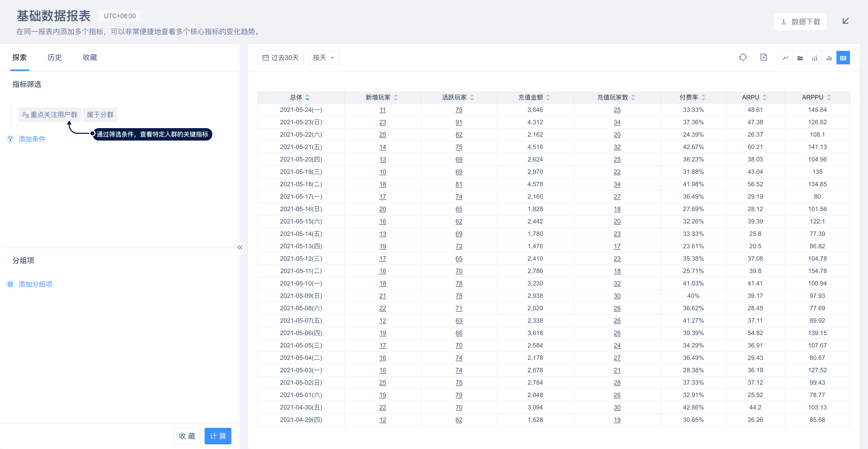The width and height of the screenshot is (868, 449).
Task: Sort table by 新增玩家 column
Action: 396,97
